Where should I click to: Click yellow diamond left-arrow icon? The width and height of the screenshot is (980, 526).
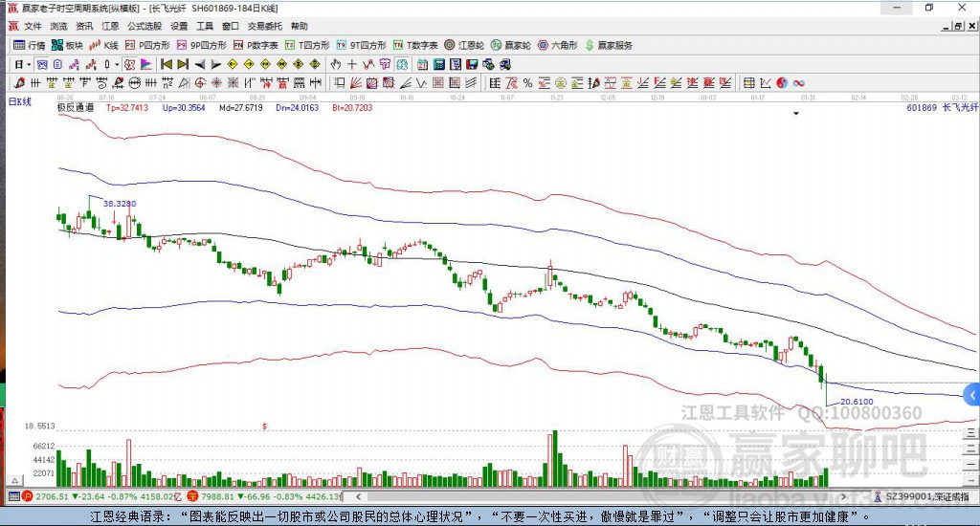click(233, 64)
